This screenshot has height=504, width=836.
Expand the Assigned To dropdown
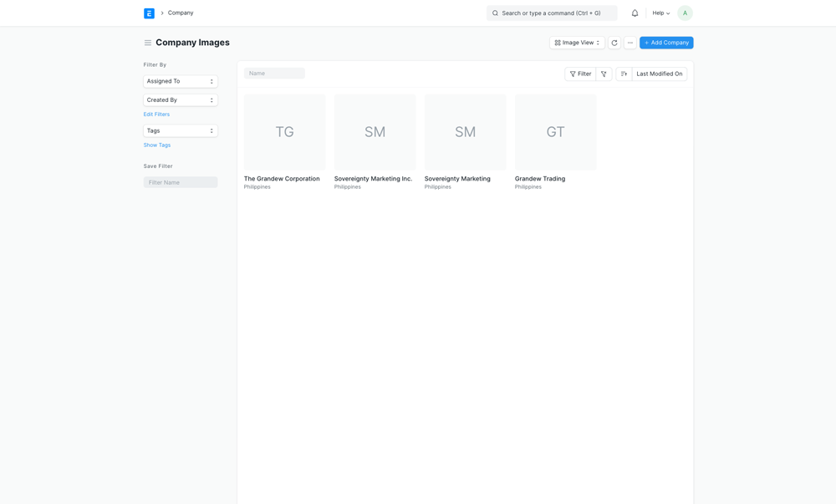pos(180,81)
